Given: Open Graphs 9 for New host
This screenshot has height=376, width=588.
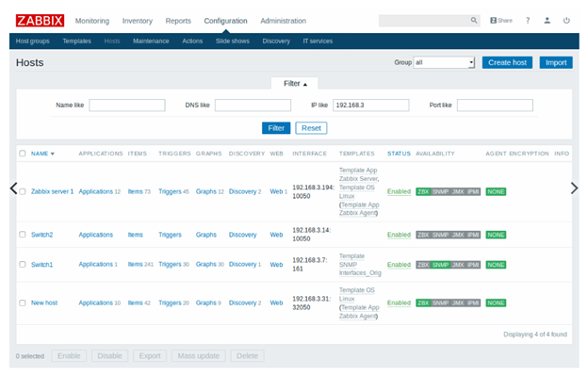Looking at the screenshot, I should coord(208,302).
